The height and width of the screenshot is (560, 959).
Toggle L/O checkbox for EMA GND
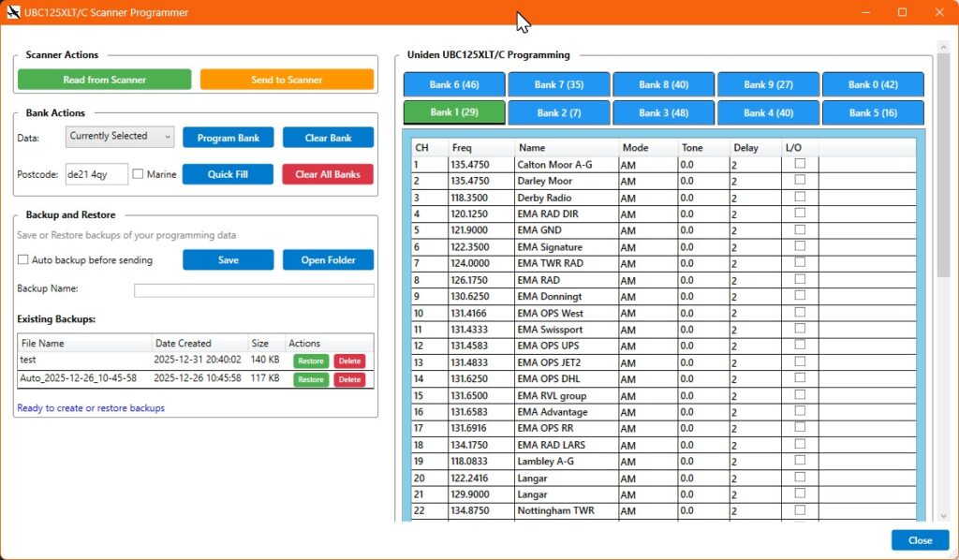click(x=800, y=229)
